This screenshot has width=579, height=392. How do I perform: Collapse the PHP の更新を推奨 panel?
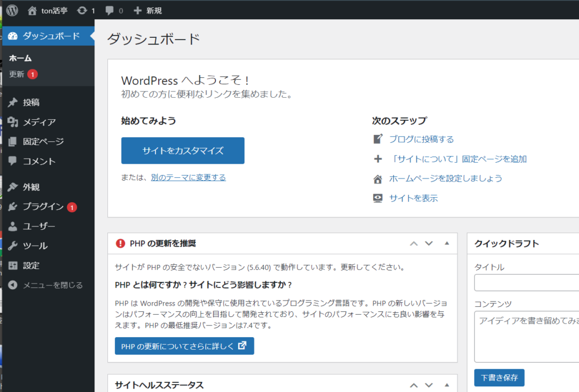(x=447, y=243)
